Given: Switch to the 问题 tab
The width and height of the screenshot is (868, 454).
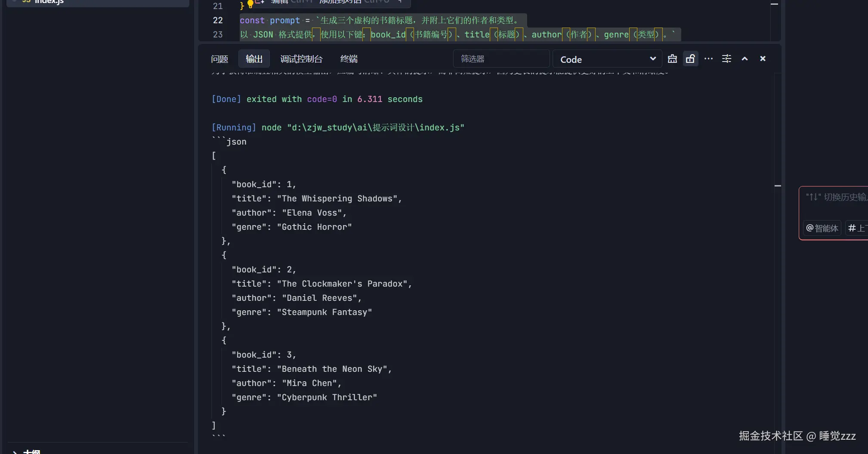Looking at the screenshot, I should [219, 59].
